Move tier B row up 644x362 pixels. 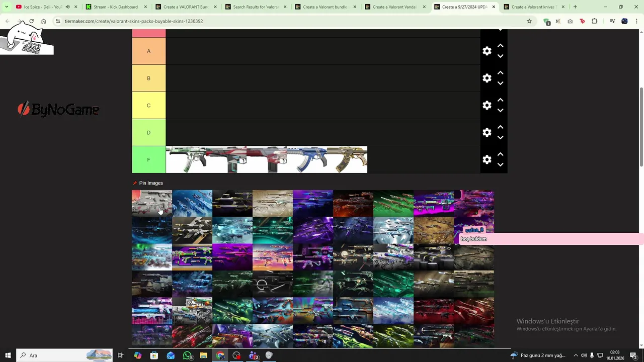500,73
